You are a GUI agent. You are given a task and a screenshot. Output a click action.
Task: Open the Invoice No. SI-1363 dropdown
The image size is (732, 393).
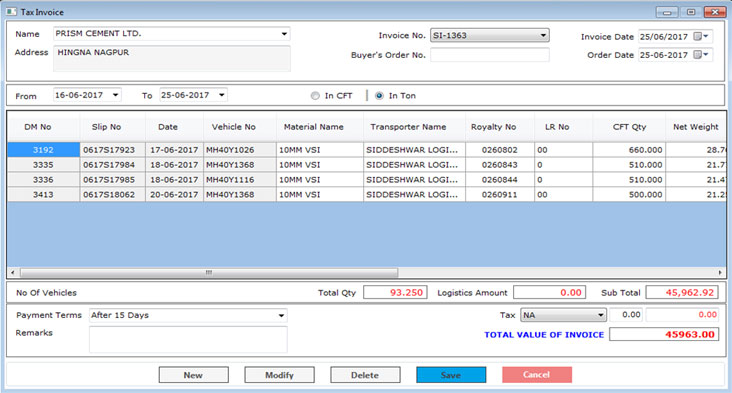pyautogui.click(x=490, y=35)
